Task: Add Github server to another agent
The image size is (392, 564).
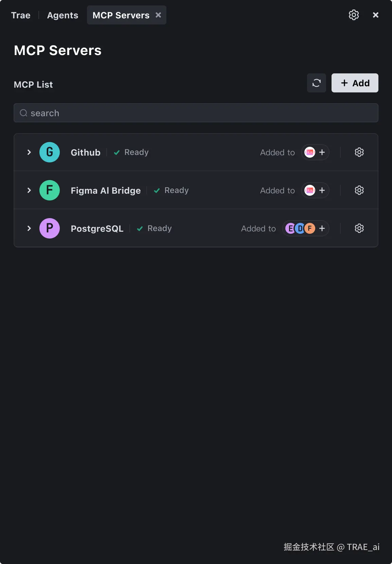Action: [322, 152]
